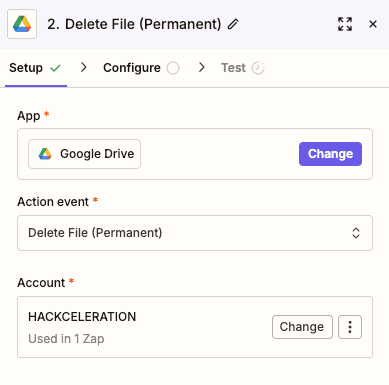
Task: Click the Google Drive icon inside the app chip
Action: click(x=45, y=154)
